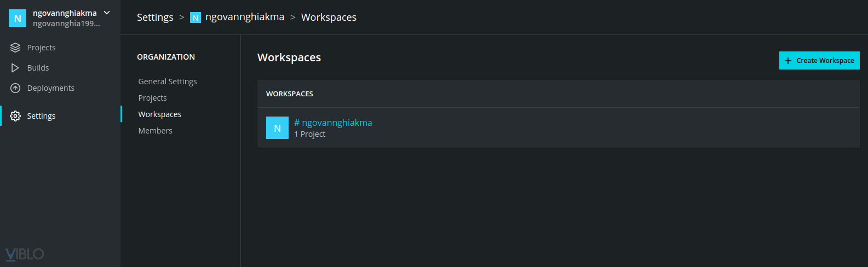
Task: Open General Settings in Organization menu
Action: tap(168, 82)
